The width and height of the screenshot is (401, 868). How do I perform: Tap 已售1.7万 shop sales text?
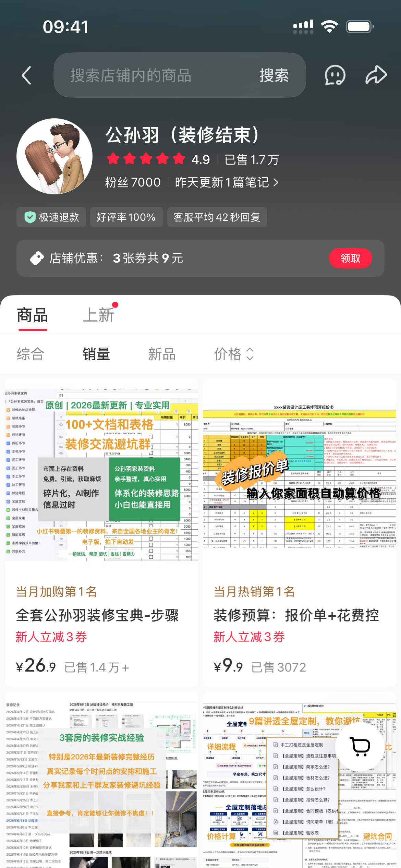(x=252, y=159)
